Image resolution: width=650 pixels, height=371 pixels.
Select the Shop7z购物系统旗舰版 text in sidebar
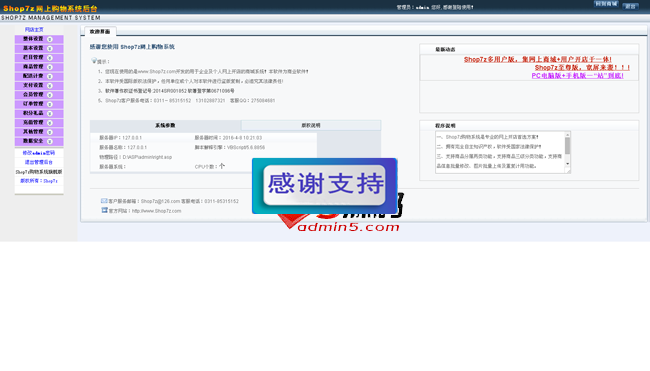pyautogui.click(x=39, y=172)
